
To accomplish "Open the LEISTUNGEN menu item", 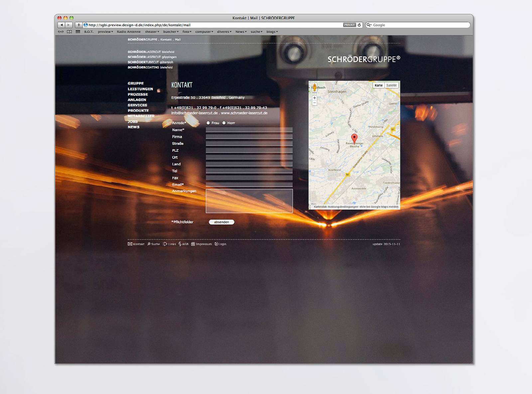I will point(140,89).
